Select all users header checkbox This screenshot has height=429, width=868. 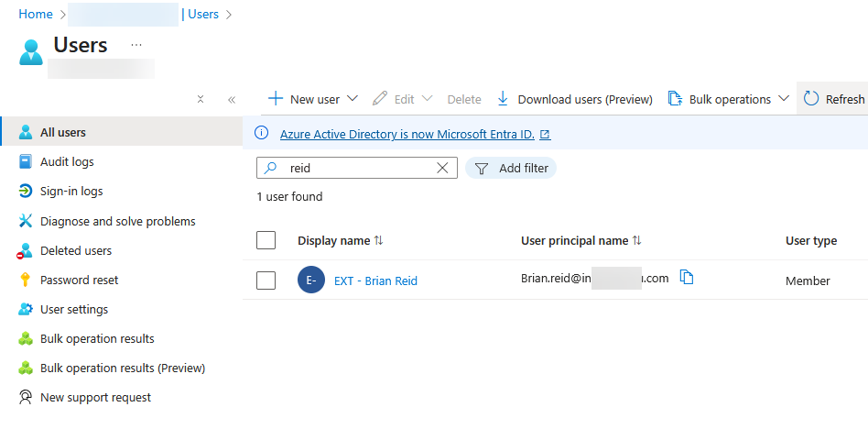(x=266, y=240)
